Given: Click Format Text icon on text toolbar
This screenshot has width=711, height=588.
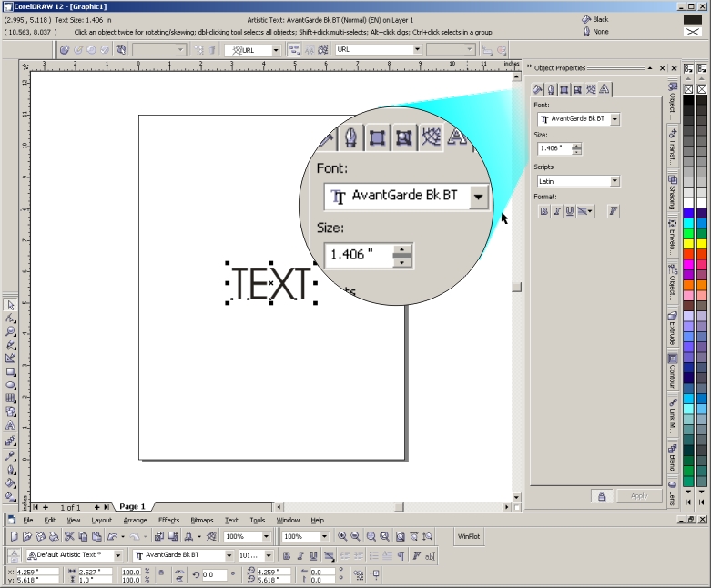Looking at the screenshot, I should (416, 556).
